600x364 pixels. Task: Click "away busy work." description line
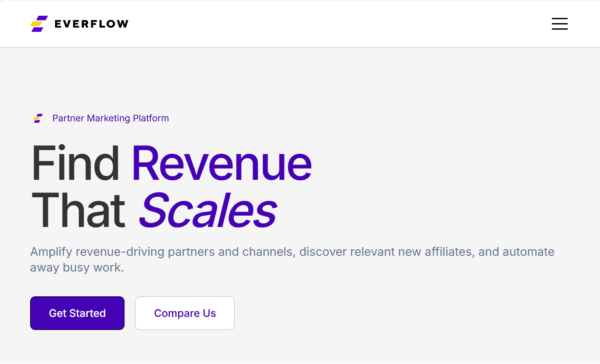pyautogui.click(x=77, y=268)
